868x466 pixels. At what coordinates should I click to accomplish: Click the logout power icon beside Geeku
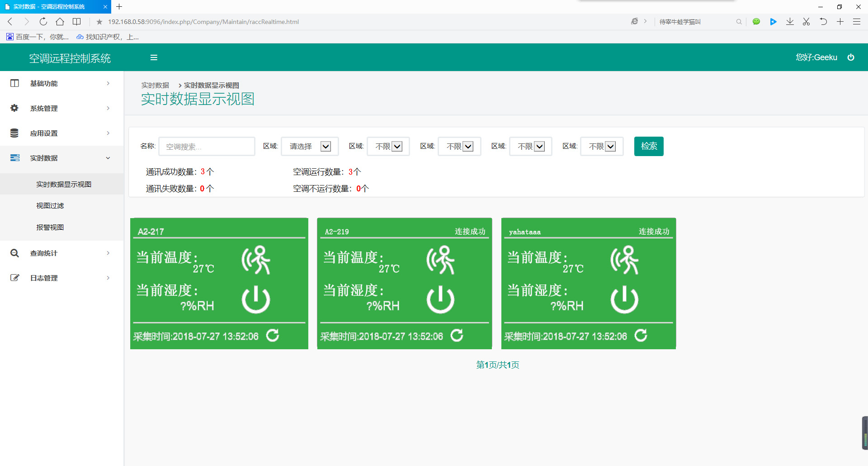(x=851, y=57)
